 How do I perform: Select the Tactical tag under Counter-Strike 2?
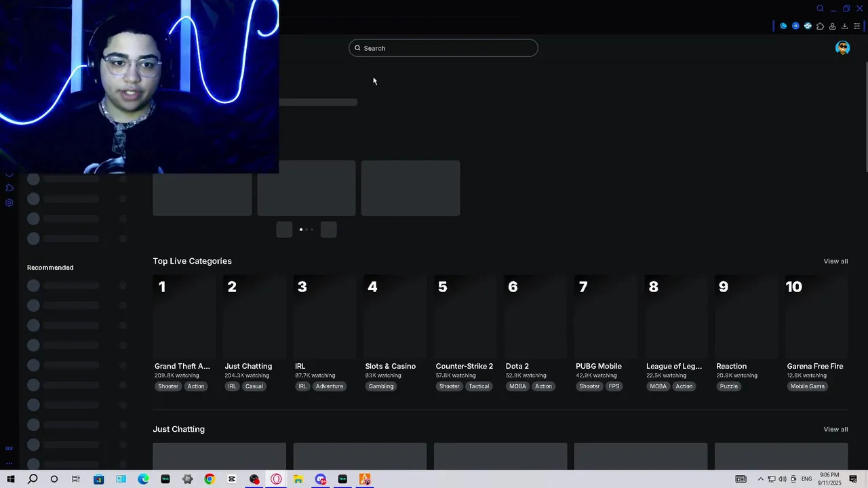(x=479, y=386)
